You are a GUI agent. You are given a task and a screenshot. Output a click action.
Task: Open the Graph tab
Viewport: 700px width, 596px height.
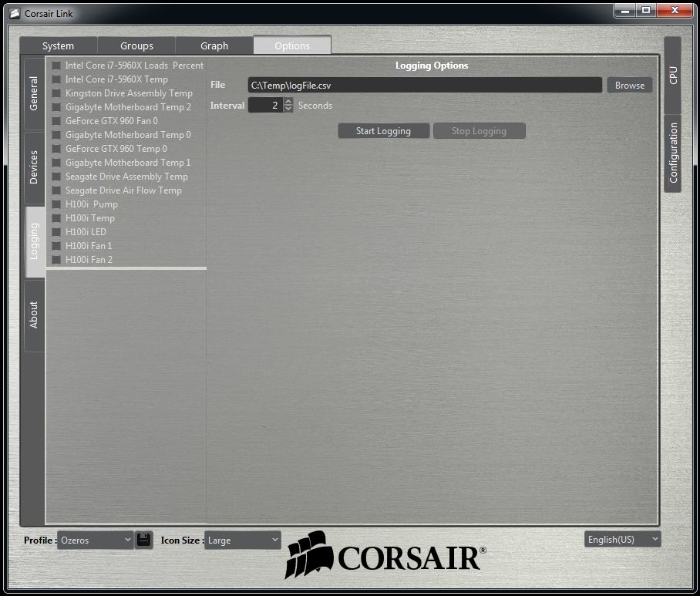tap(214, 45)
